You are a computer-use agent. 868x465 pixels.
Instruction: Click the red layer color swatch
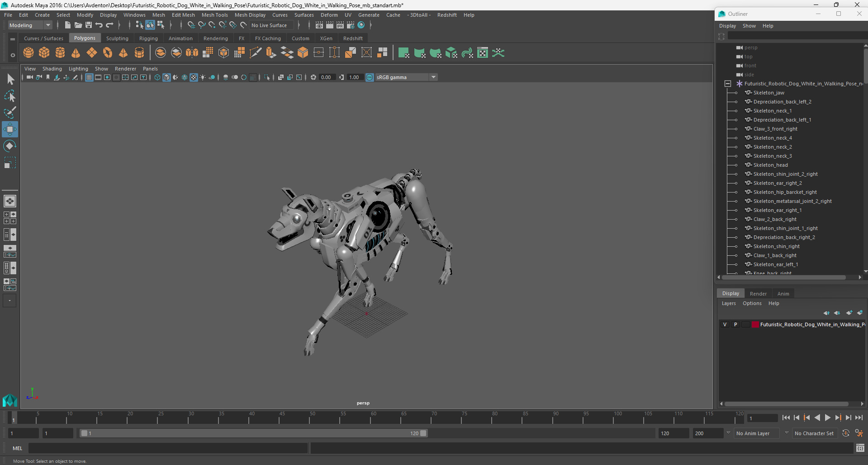[755, 324]
